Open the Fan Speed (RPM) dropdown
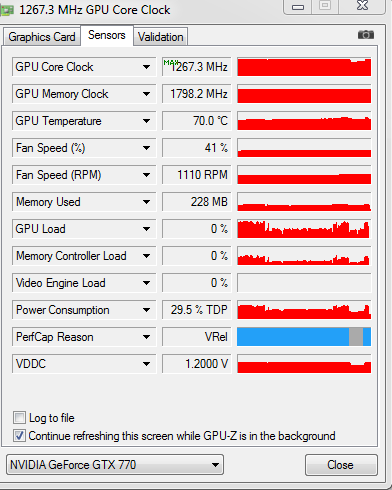 coord(146,175)
